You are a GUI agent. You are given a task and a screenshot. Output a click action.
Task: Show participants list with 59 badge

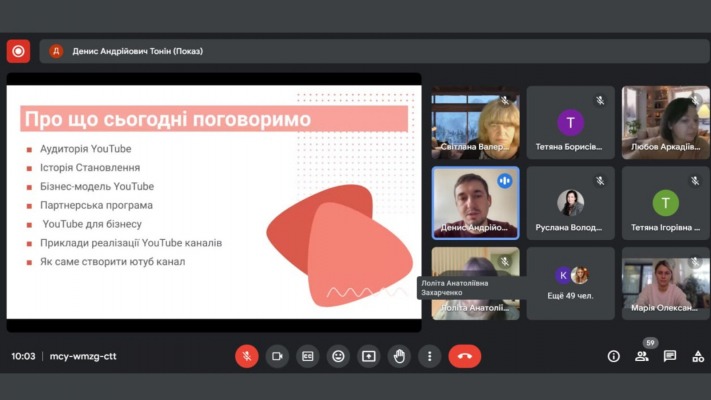tap(642, 356)
